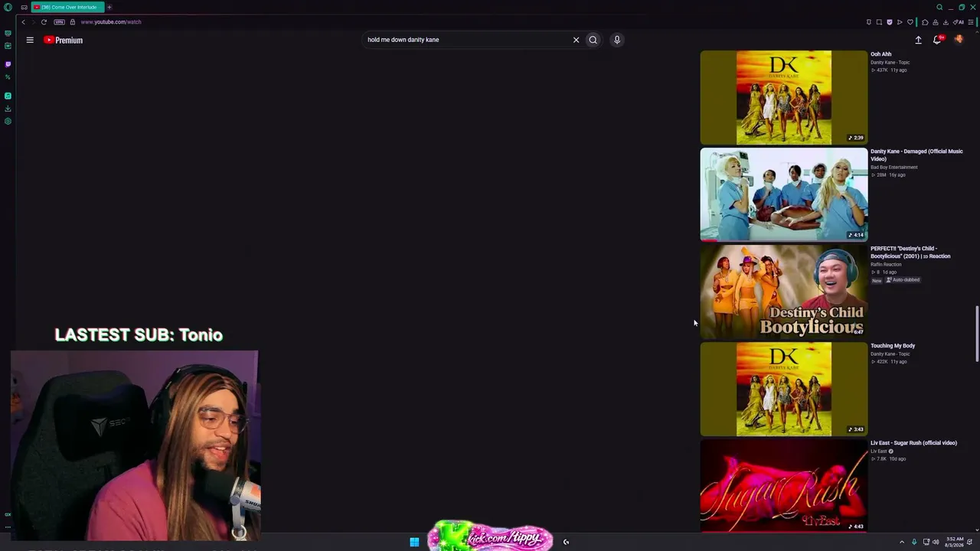Show hidden system tray icons
The image size is (980, 551).
coord(901,542)
